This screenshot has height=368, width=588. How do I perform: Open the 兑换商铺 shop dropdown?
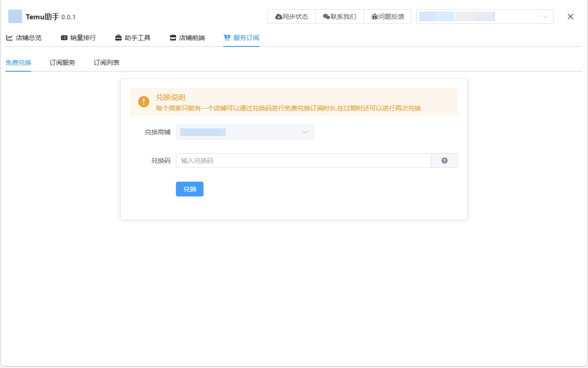tap(244, 132)
